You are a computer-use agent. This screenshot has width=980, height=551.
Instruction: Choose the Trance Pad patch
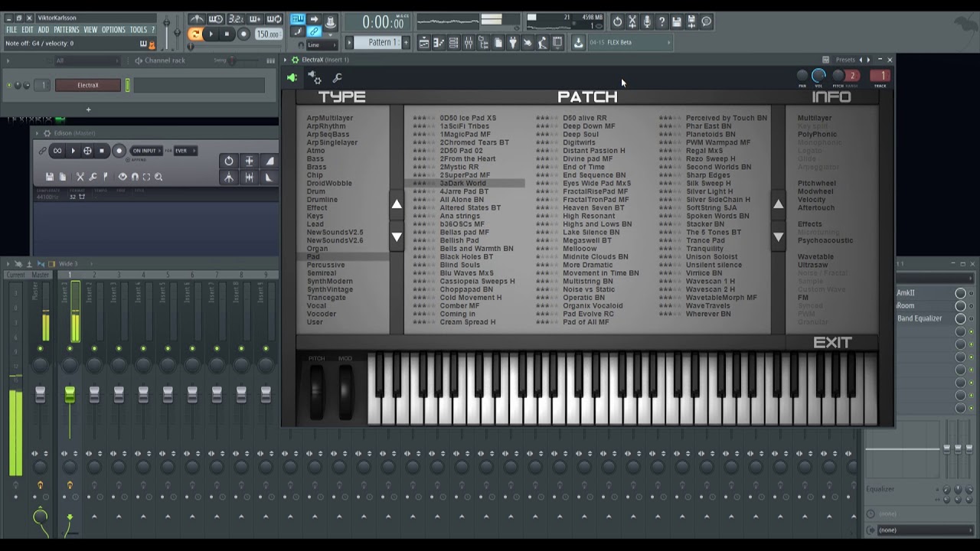[705, 240]
